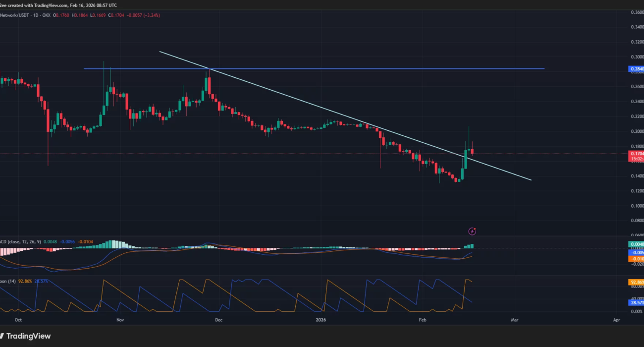Select the blue horizontal resistance line
Screen dimensions: 644x347
[347, 68]
